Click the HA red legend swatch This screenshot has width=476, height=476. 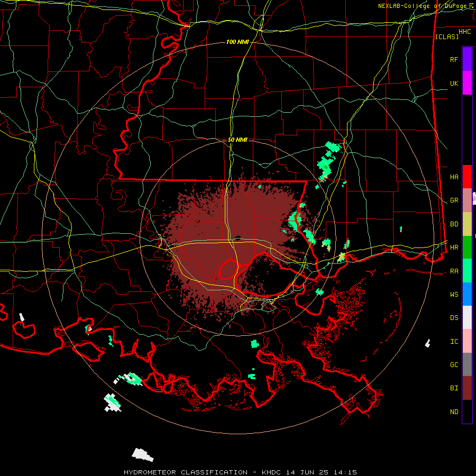pos(467,177)
